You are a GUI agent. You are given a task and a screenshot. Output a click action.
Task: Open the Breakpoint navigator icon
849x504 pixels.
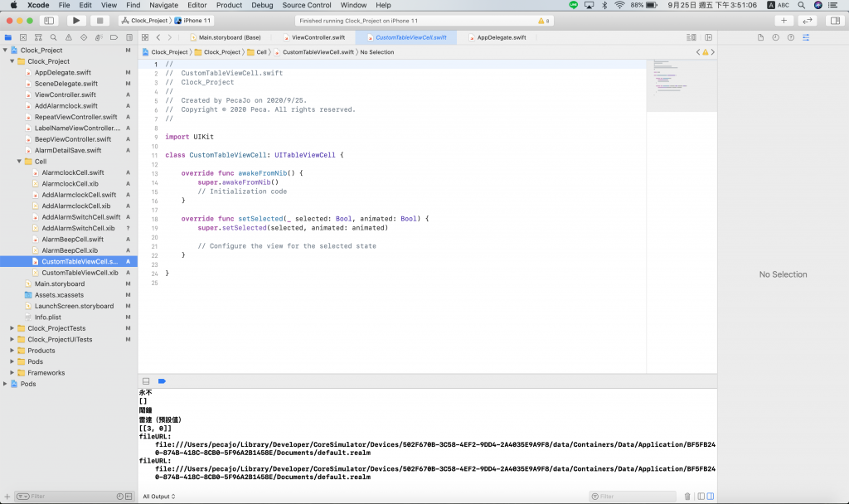(x=114, y=37)
